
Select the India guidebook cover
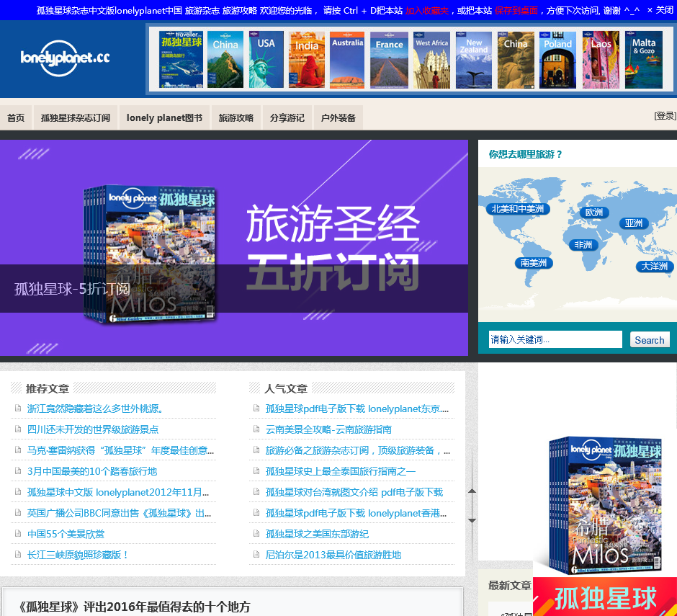coord(307,60)
